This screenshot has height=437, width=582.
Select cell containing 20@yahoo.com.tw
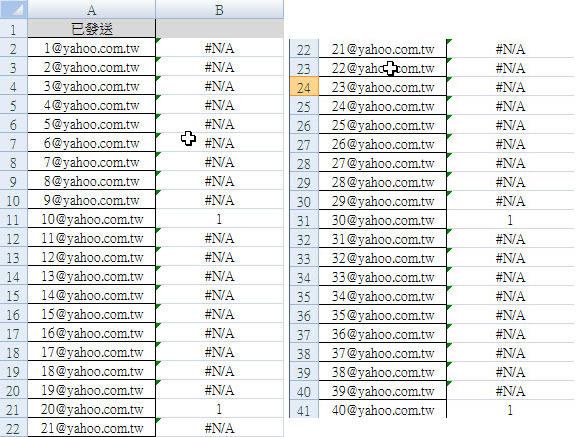92,409
